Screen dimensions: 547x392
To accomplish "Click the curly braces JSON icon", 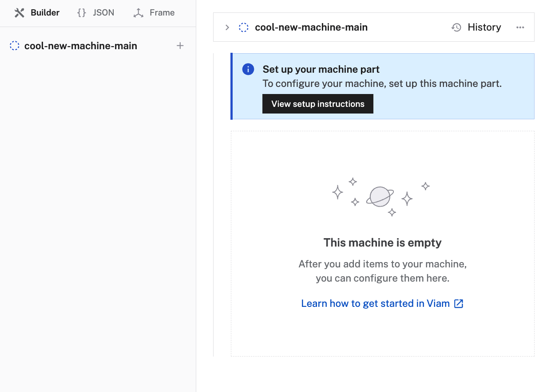I will click(81, 12).
